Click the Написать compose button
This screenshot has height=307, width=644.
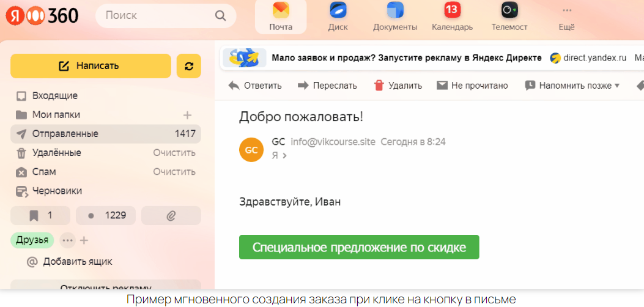[91, 65]
